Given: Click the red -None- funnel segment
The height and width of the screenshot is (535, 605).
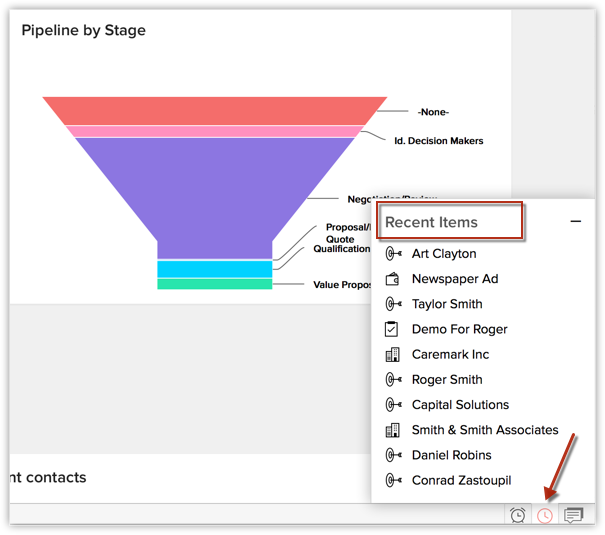Looking at the screenshot, I should coord(215,110).
